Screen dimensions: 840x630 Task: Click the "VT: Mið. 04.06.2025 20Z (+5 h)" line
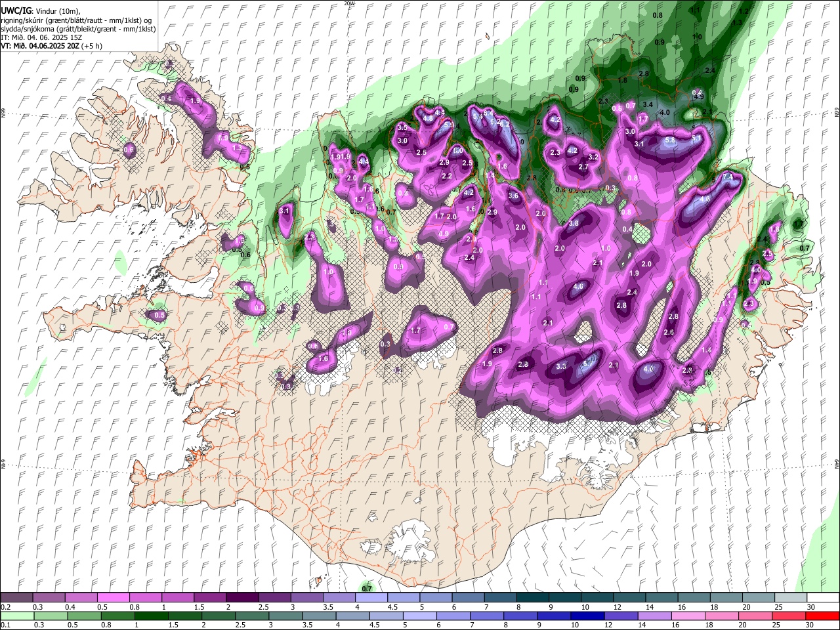(51, 46)
